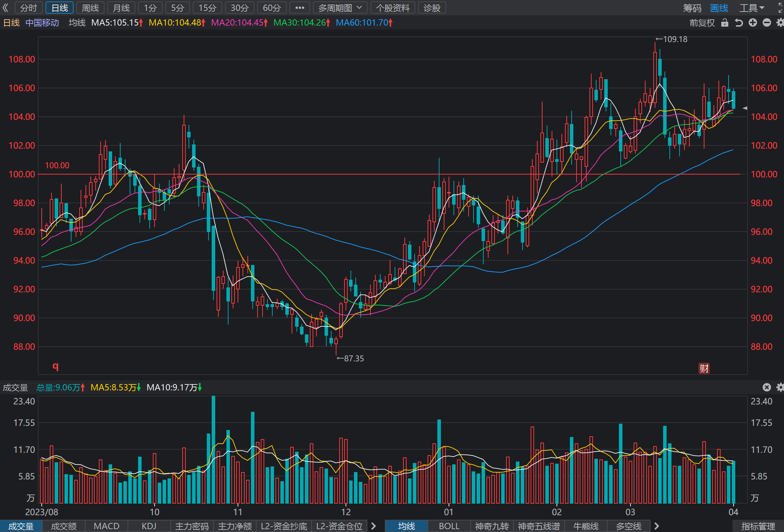784x532 pixels.
Task: Switch to 5分 period
Action: click(x=178, y=8)
